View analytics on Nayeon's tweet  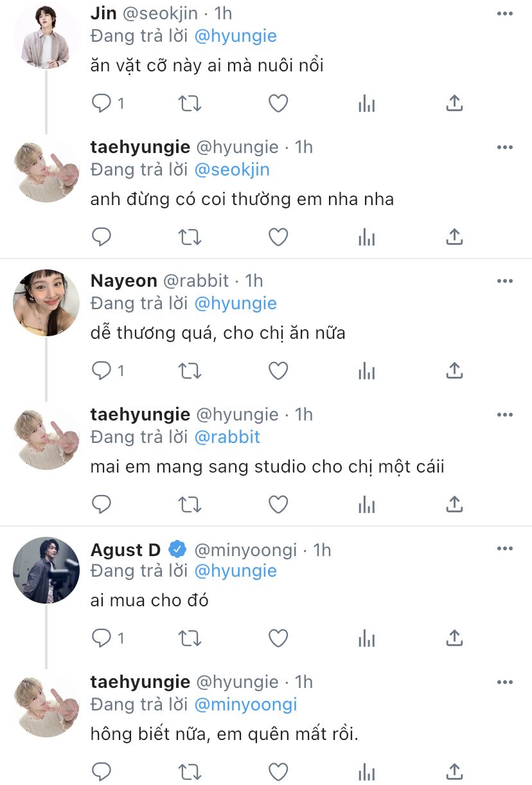366,370
